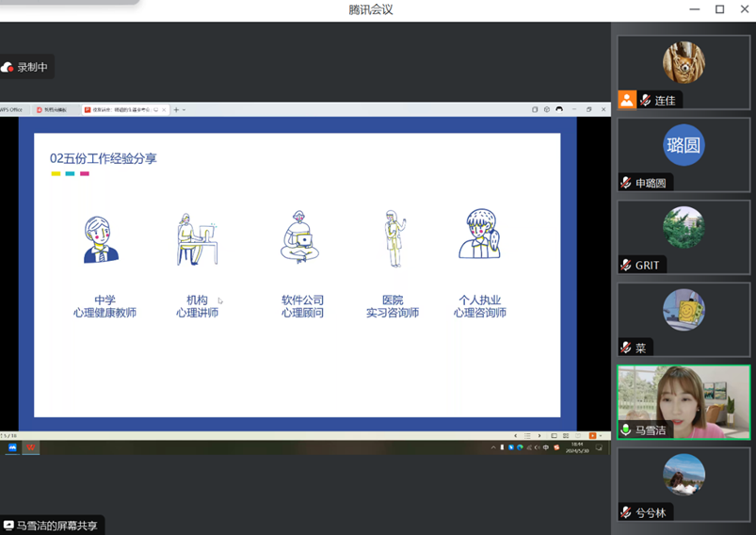The width and height of the screenshot is (756, 535).
Task: Click the muted microphone icon beside GRIT
Action: point(626,265)
